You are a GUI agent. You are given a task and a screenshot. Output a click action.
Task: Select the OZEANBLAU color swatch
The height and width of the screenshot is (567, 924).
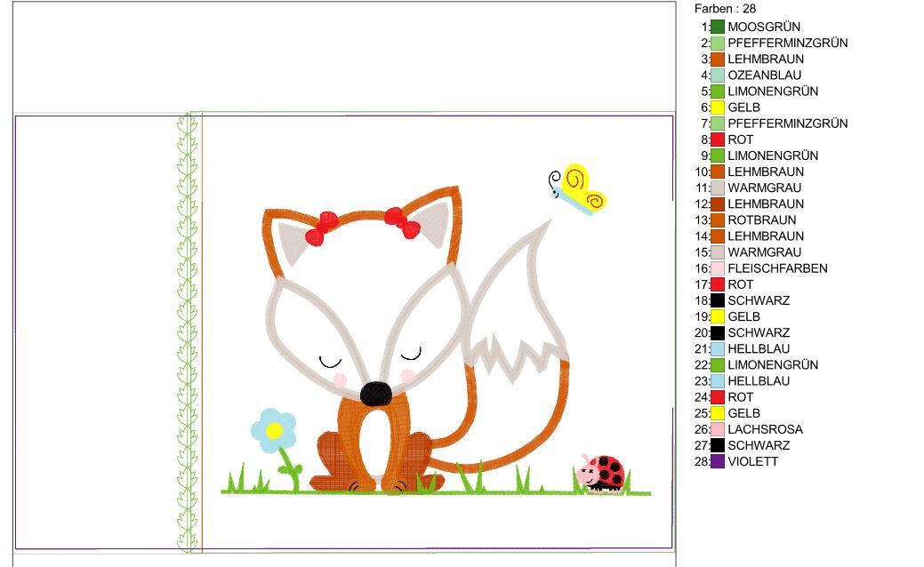[x=718, y=76]
